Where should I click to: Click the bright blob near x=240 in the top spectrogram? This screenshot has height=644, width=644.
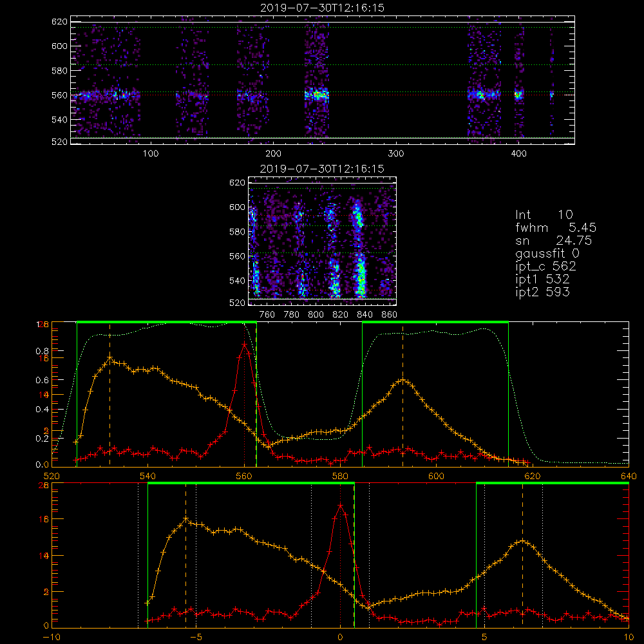pos(317,95)
